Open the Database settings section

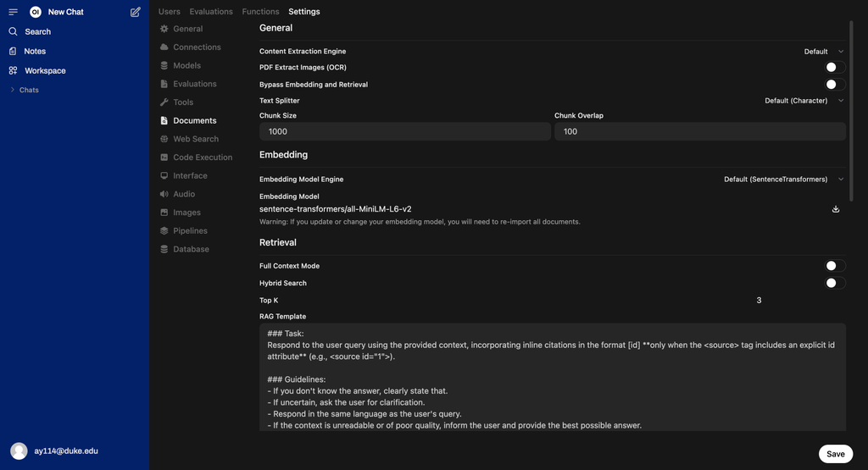pos(185,249)
